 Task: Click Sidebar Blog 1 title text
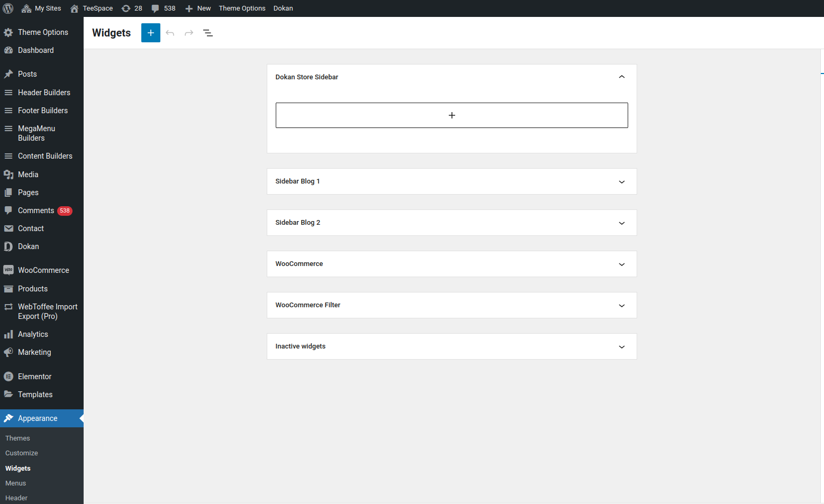(297, 181)
